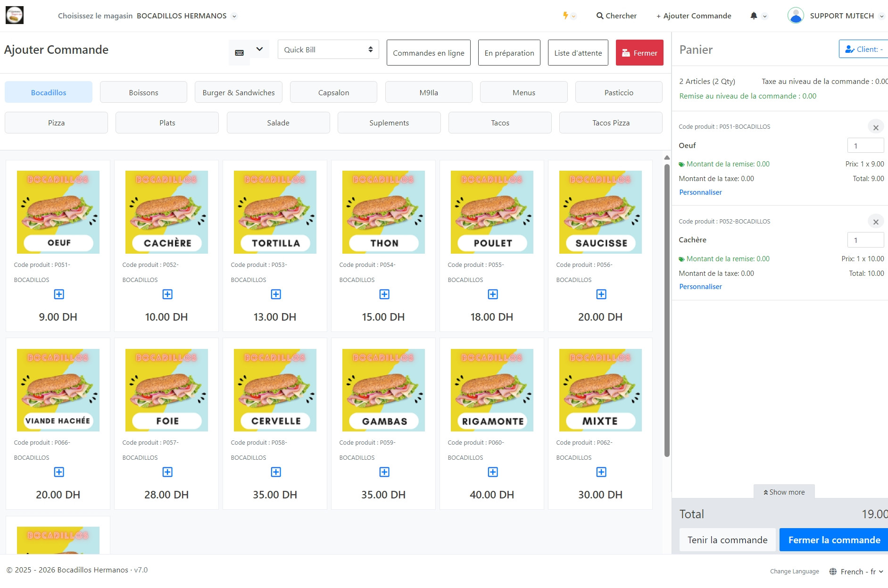
Task: Switch to Boissons category tab
Action: click(x=143, y=92)
